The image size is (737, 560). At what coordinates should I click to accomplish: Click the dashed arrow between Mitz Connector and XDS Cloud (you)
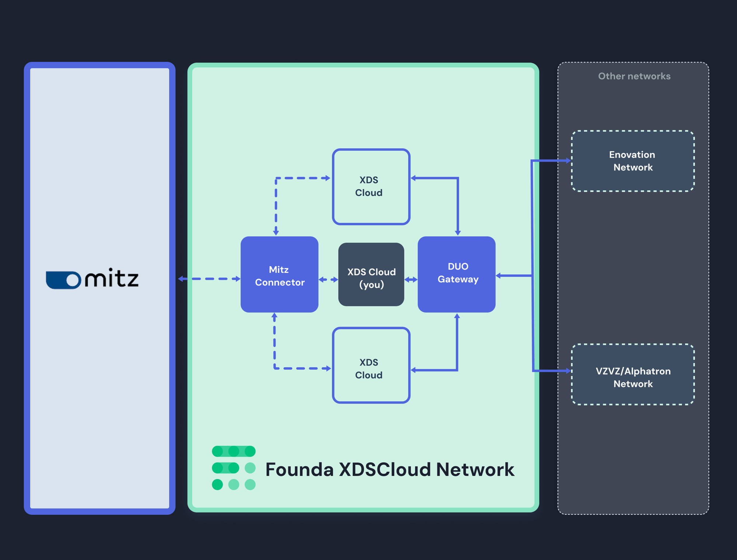(x=328, y=280)
